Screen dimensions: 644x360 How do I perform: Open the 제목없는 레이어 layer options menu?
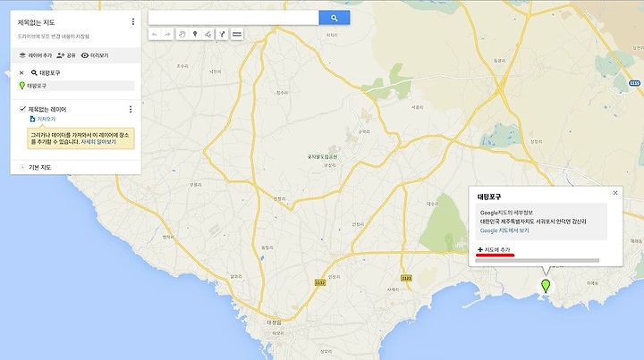[x=131, y=109]
